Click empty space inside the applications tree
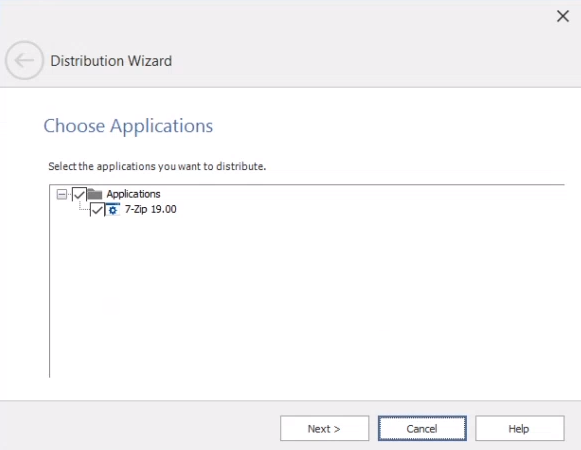Screen dimensions: 581x450 pos(307,297)
